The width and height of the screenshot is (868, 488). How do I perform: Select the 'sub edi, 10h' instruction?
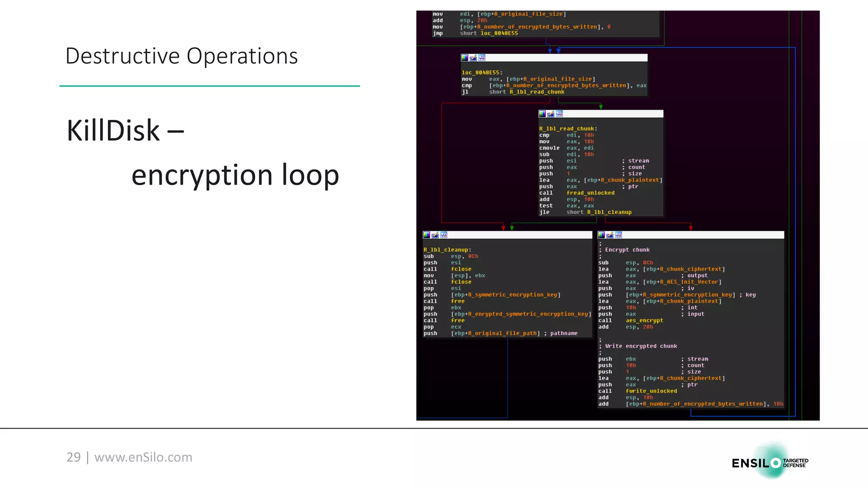(566, 154)
